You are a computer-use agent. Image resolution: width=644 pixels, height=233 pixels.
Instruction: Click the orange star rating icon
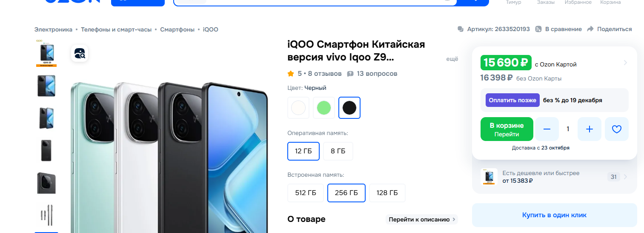[291, 74]
